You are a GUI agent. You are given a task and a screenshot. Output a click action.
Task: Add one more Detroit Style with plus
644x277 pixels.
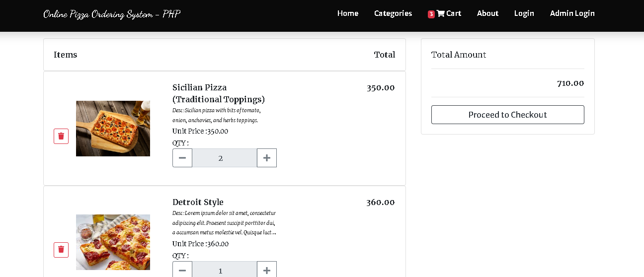click(x=267, y=271)
